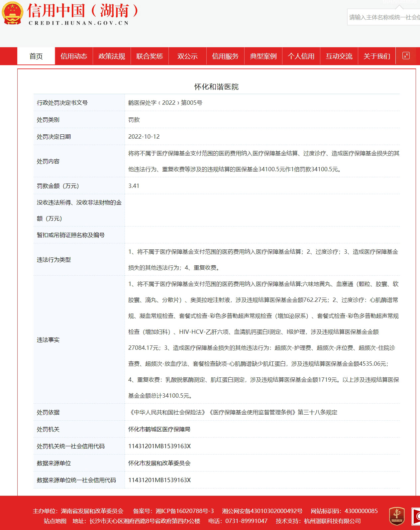Click the fine amount value 3.41
420x530 pixels.
(134, 186)
